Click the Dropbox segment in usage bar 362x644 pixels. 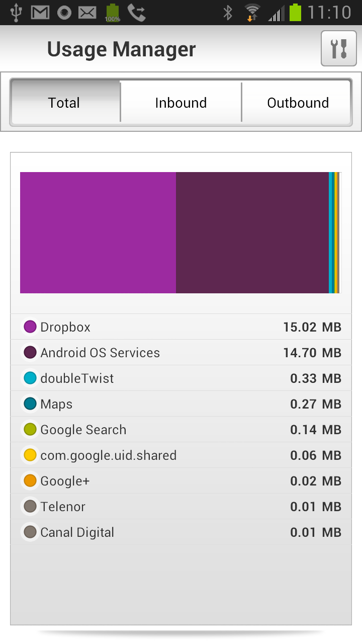[98, 232]
